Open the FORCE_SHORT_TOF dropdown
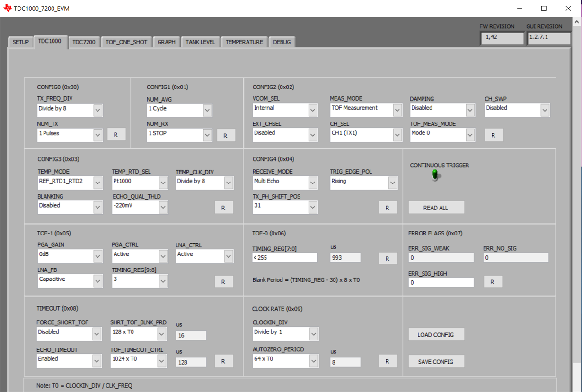The image size is (582, 392). coord(69,334)
